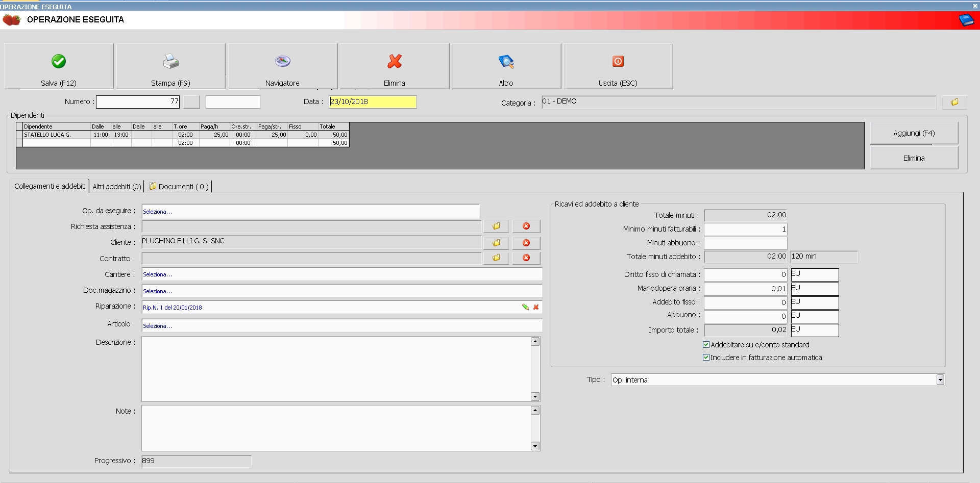Click the Addebito fisso amount field
Image resolution: width=980 pixels, height=483 pixels.
tap(746, 302)
